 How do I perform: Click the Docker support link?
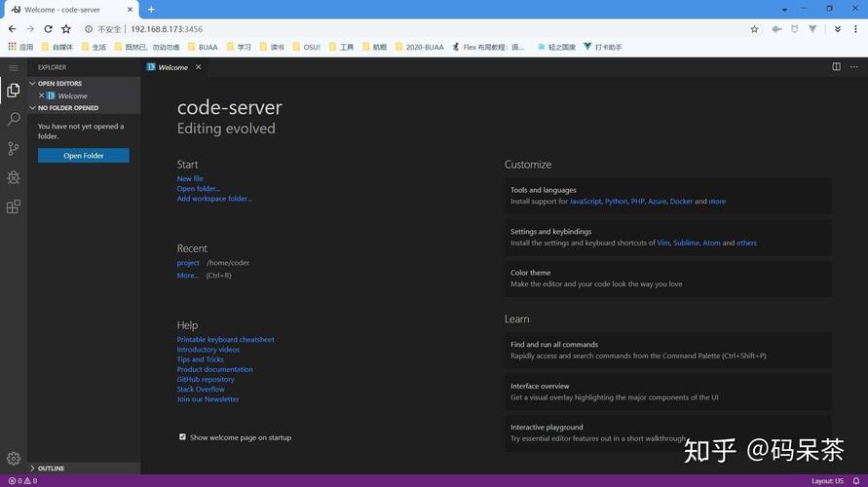click(x=681, y=202)
